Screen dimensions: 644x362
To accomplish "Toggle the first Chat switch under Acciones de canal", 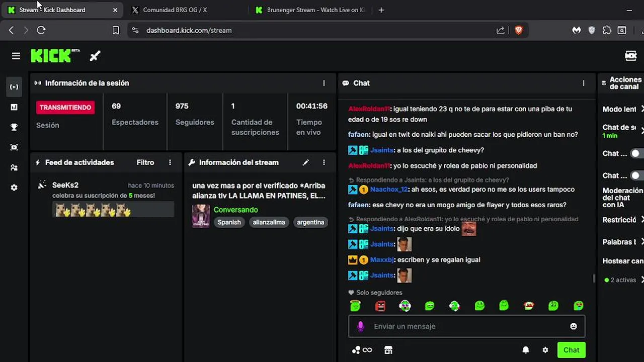I will (637, 153).
